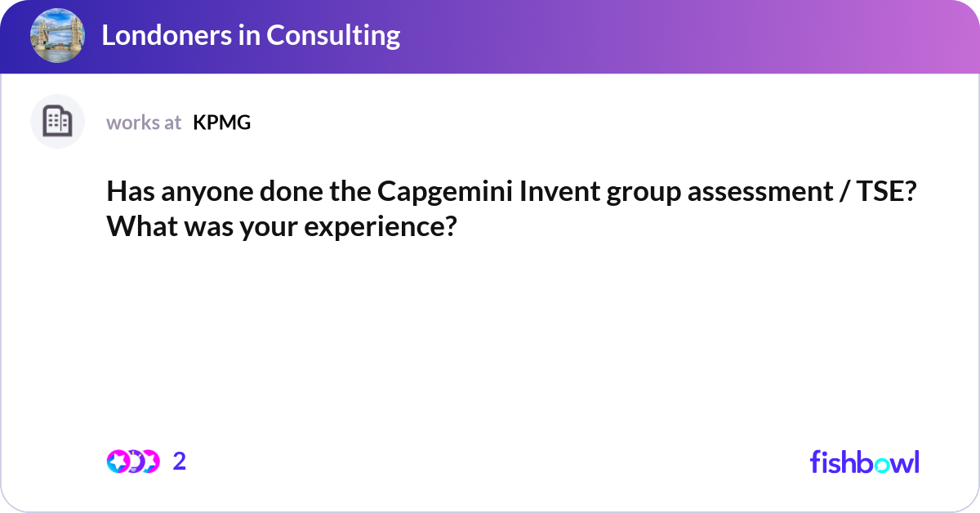Open the KPMG company link
980x513 pixels.
click(x=221, y=123)
